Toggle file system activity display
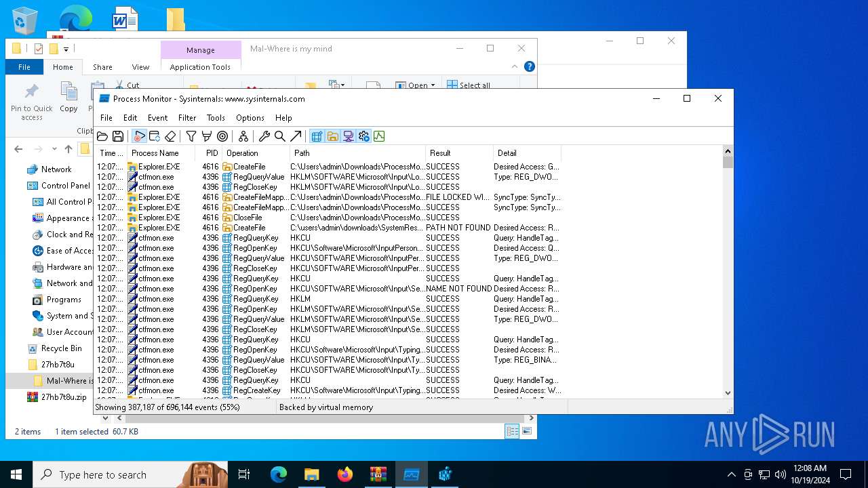868x488 pixels. pos(332,136)
